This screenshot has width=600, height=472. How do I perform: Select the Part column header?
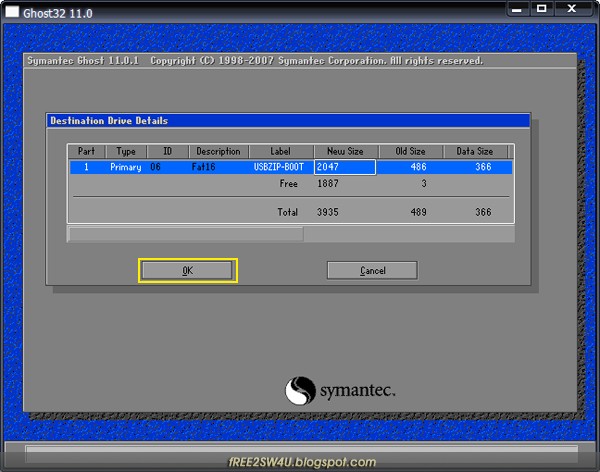[x=86, y=152]
